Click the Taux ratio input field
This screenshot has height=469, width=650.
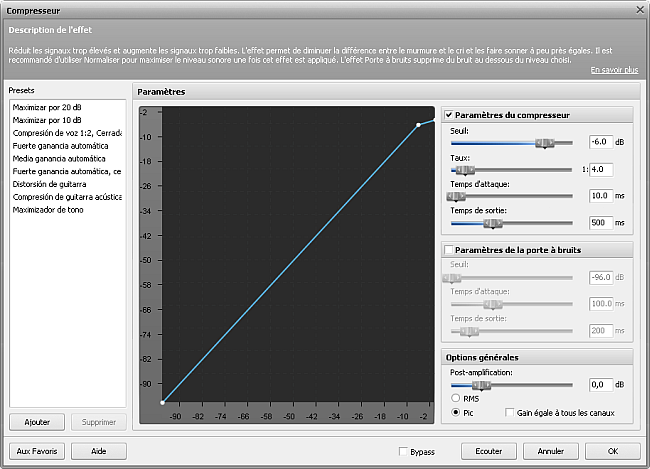tap(601, 169)
